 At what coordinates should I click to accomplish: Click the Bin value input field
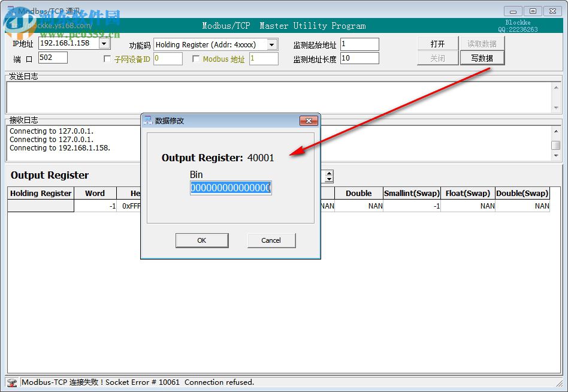231,188
